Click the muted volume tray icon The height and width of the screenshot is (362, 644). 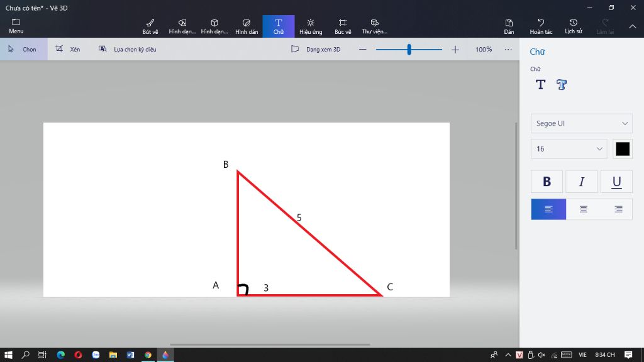(x=541, y=354)
